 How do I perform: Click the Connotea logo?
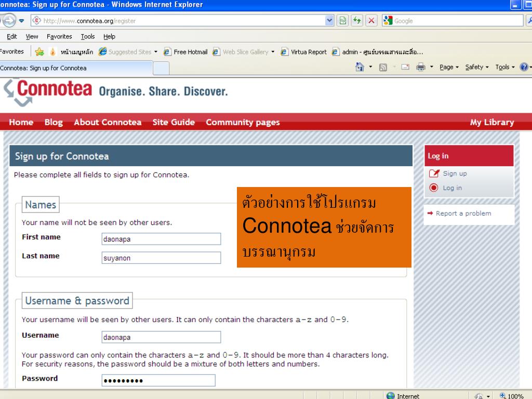tap(47, 91)
